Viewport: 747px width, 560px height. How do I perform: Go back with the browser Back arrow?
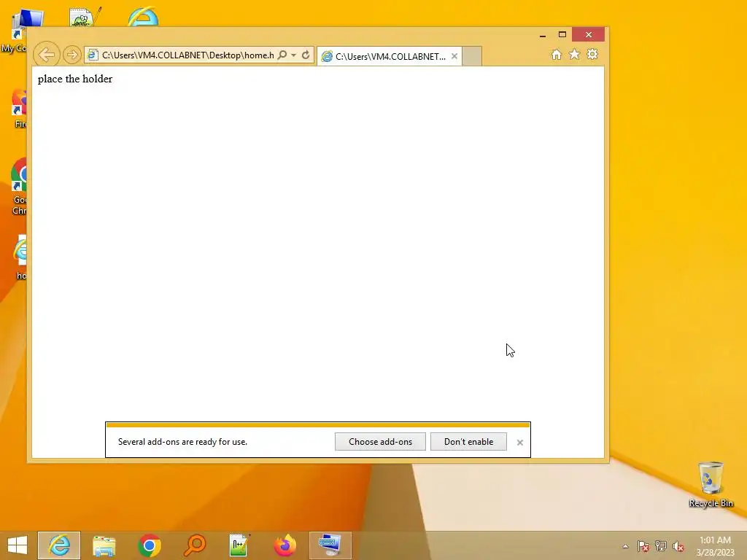pos(47,55)
